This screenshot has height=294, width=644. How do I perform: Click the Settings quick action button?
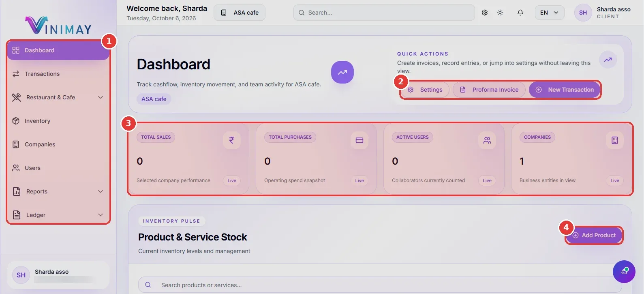(x=426, y=90)
